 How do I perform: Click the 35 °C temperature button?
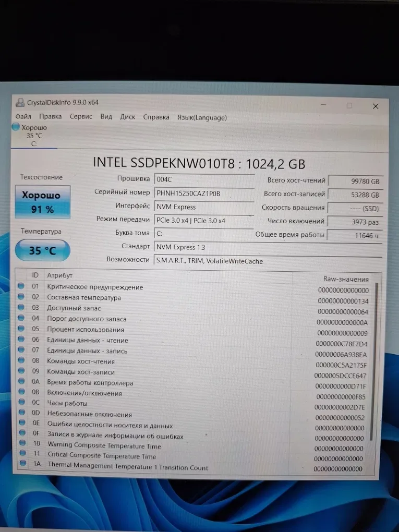point(43,250)
